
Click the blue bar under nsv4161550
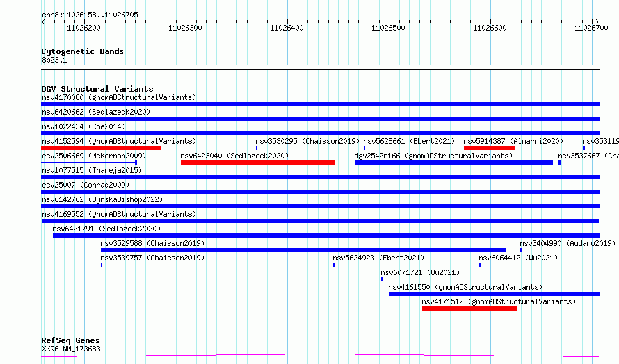click(x=494, y=294)
